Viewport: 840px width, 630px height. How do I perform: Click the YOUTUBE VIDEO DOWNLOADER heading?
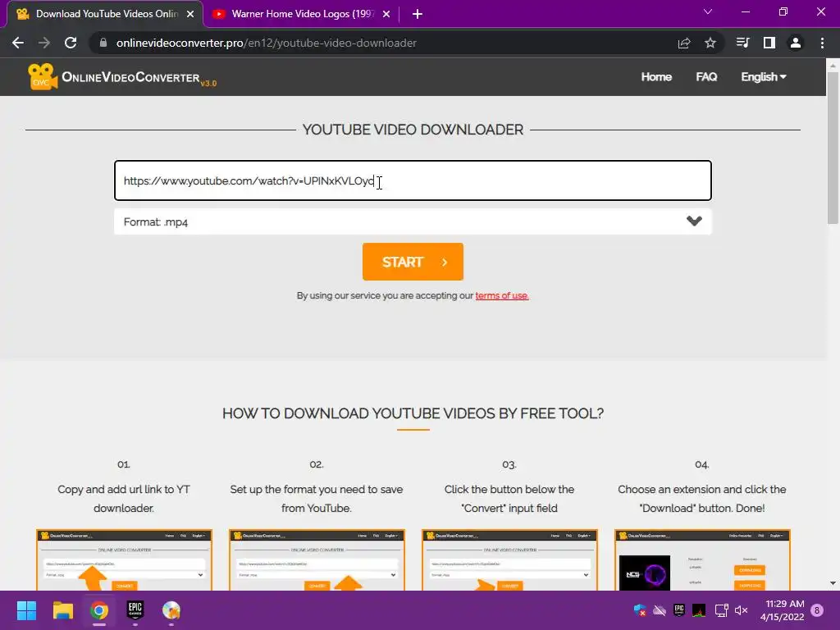click(413, 130)
